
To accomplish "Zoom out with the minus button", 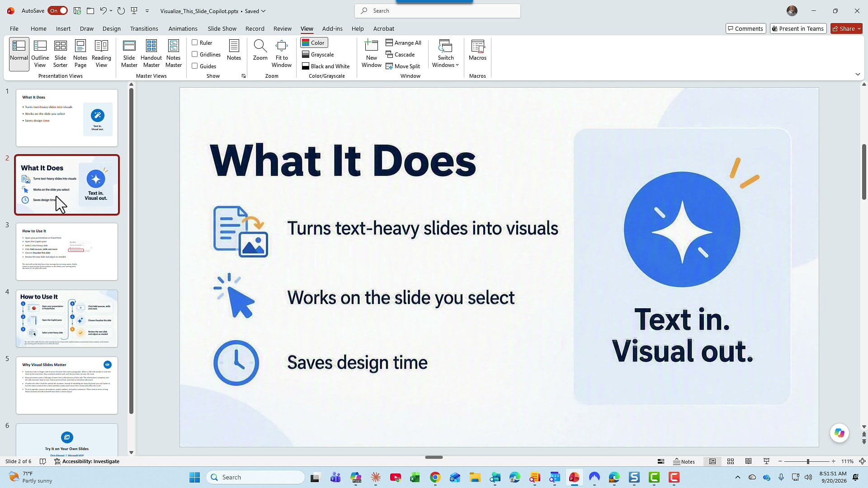I will coord(780,461).
